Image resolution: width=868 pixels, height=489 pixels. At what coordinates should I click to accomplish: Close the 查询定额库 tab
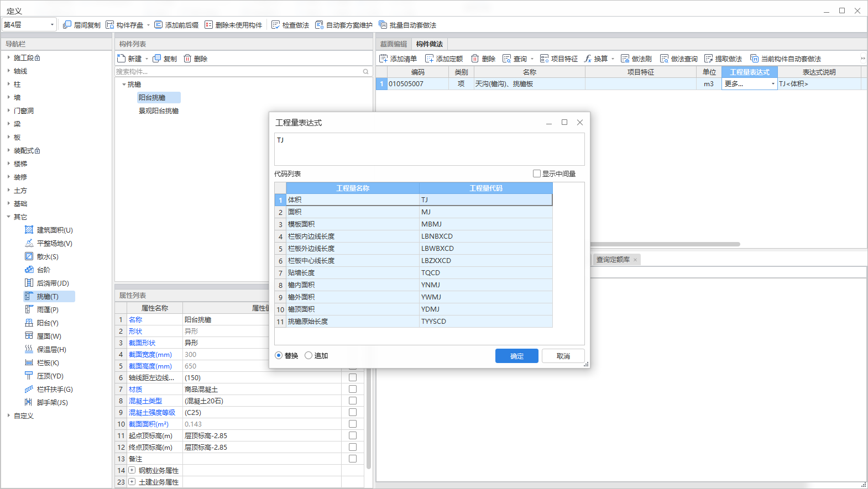point(635,260)
